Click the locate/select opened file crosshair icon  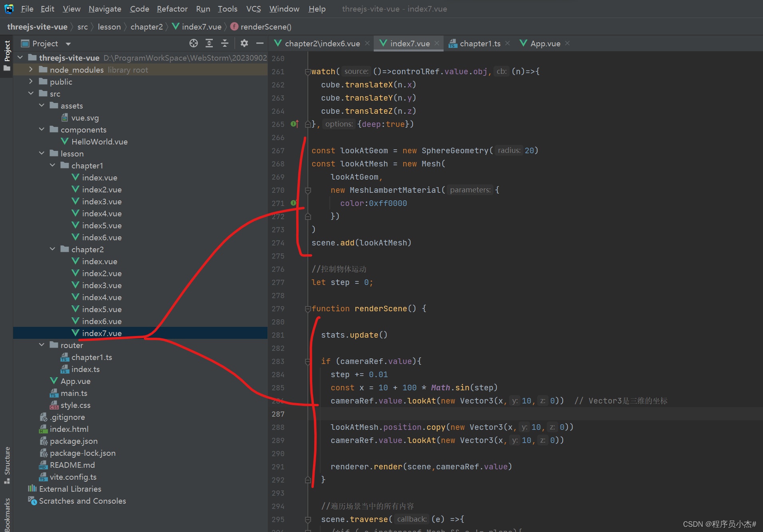(194, 43)
